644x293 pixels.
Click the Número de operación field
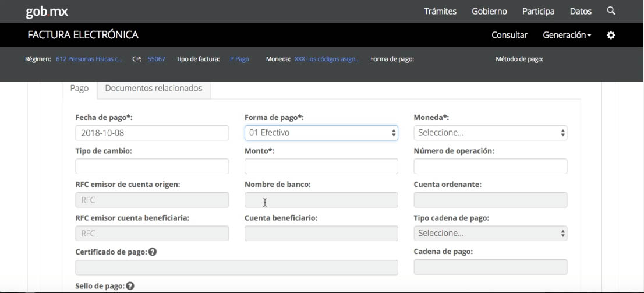pos(490,167)
